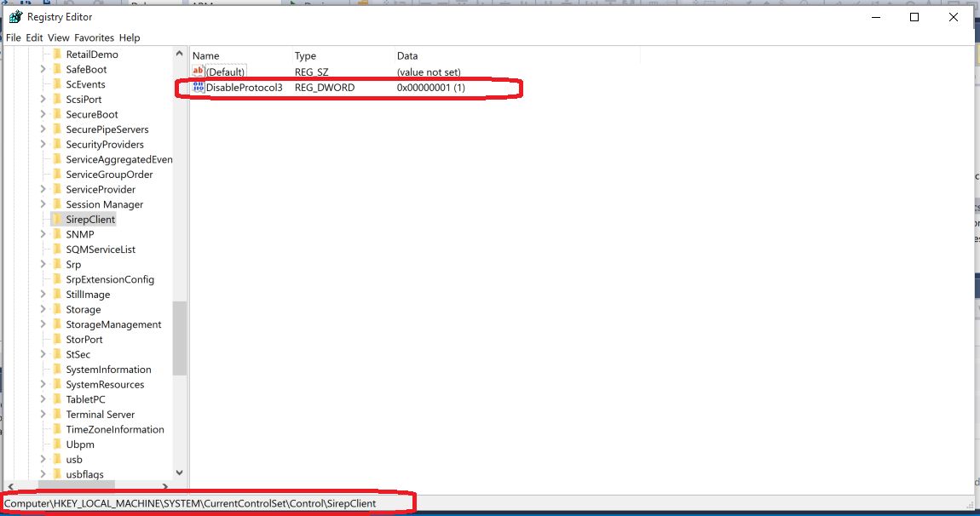This screenshot has height=516, width=980.
Task: Select the usb tree item
Action: tap(74, 459)
